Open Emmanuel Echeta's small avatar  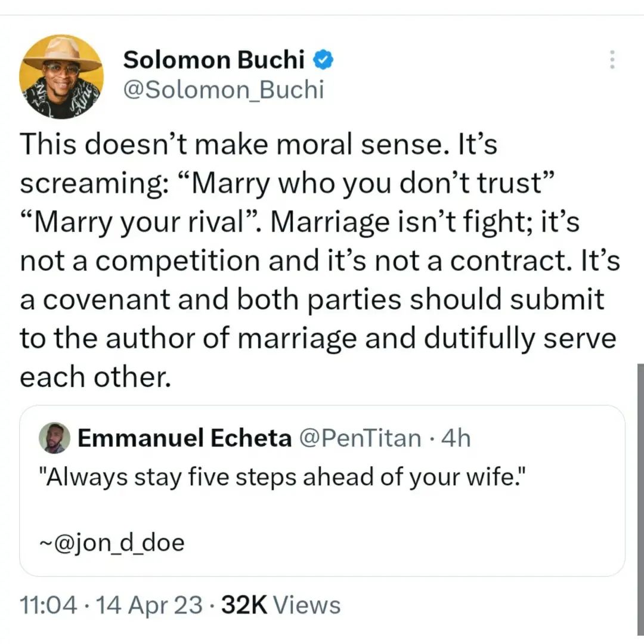point(54,438)
